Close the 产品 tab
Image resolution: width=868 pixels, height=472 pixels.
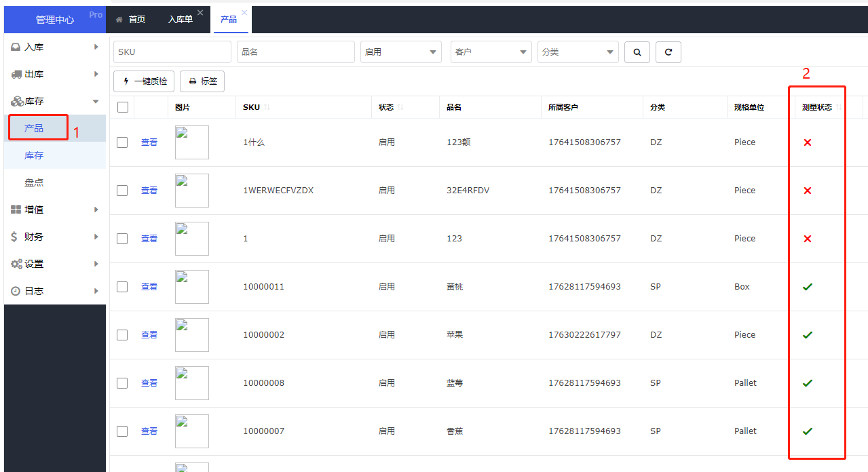tap(244, 13)
